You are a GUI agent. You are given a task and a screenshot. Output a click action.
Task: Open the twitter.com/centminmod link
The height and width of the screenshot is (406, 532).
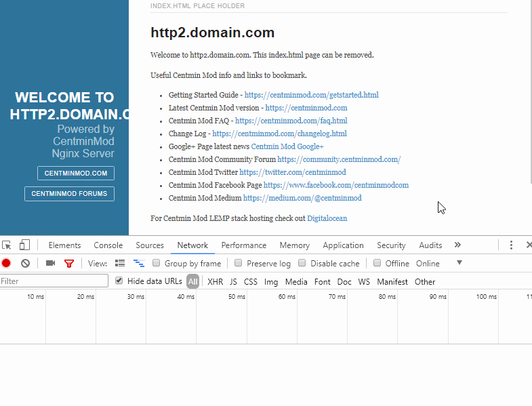(293, 172)
